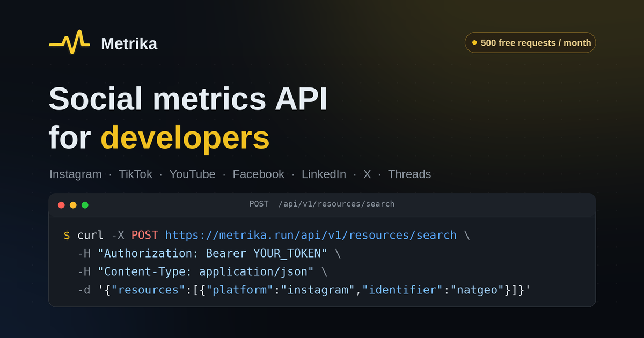
Task: Click the red close dot of the terminal
Action: pos(61,205)
